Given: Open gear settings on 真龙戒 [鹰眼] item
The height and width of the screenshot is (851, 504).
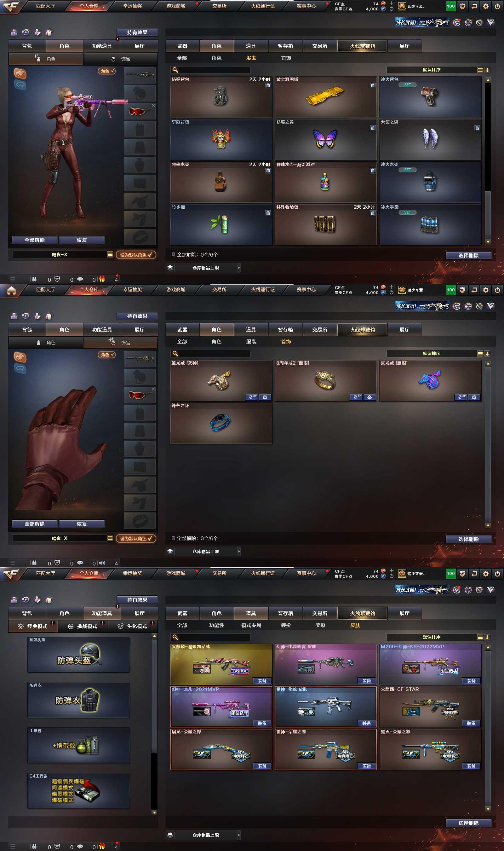Looking at the screenshot, I should coord(474,397).
